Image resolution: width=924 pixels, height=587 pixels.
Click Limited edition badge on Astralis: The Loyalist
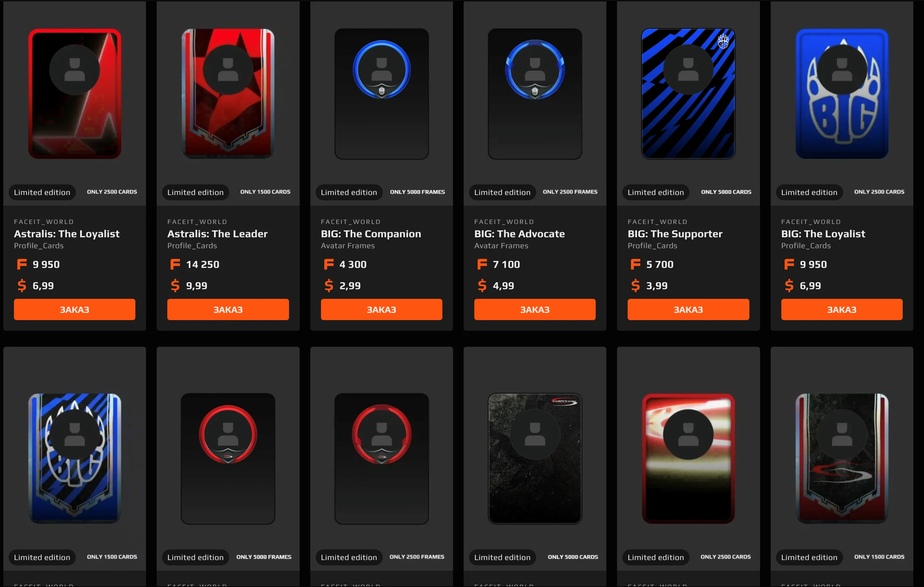[x=42, y=192]
